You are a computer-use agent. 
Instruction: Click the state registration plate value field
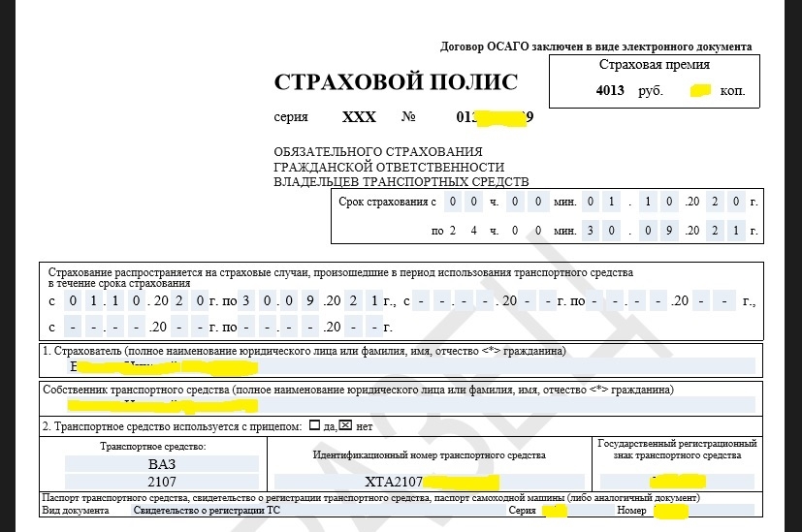[677, 482]
